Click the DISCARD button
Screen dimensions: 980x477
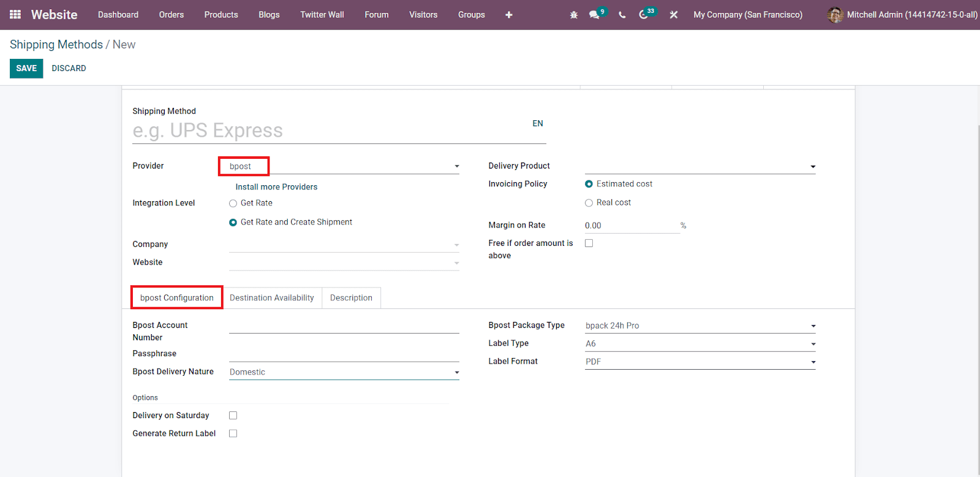point(69,69)
